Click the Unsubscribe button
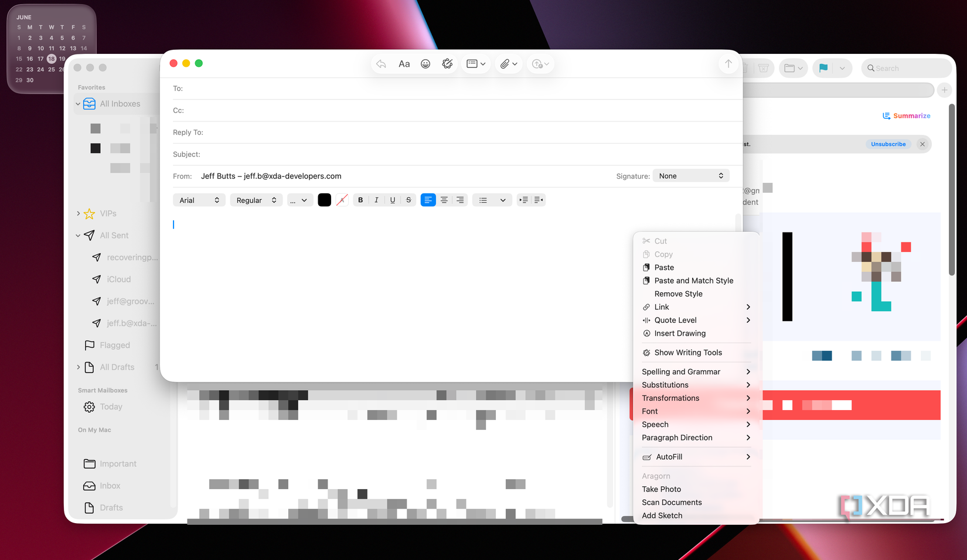Viewport: 967px width, 560px height. click(x=888, y=144)
